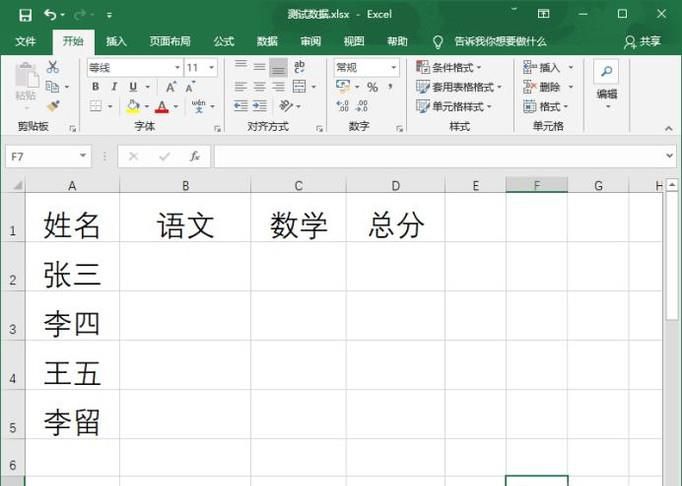The width and height of the screenshot is (682, 486).
Task: Select middle vertical alignment
Action: (x=259, y=67)
